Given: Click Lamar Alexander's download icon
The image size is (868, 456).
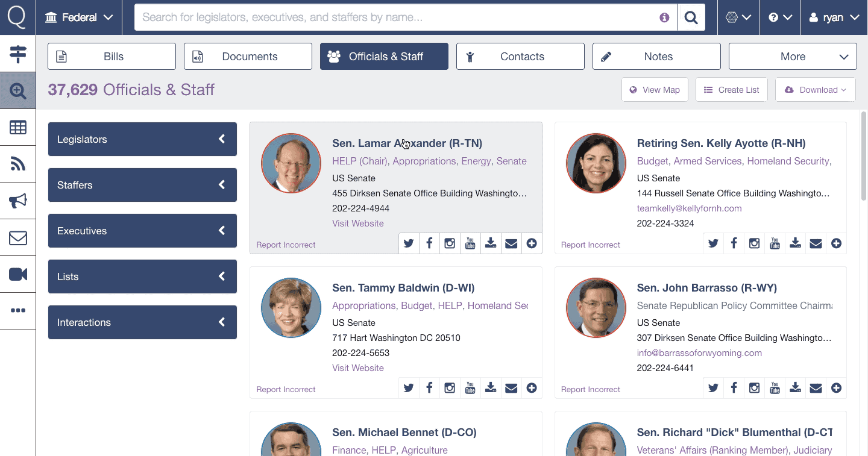Looking at the screenshot, I should coord(491,243).
